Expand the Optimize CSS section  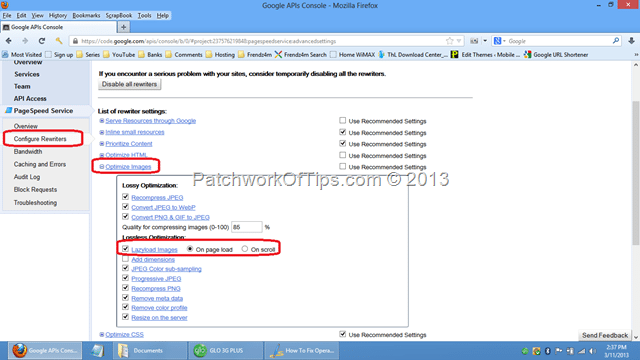pyautogui.click(x=102, y=334)
